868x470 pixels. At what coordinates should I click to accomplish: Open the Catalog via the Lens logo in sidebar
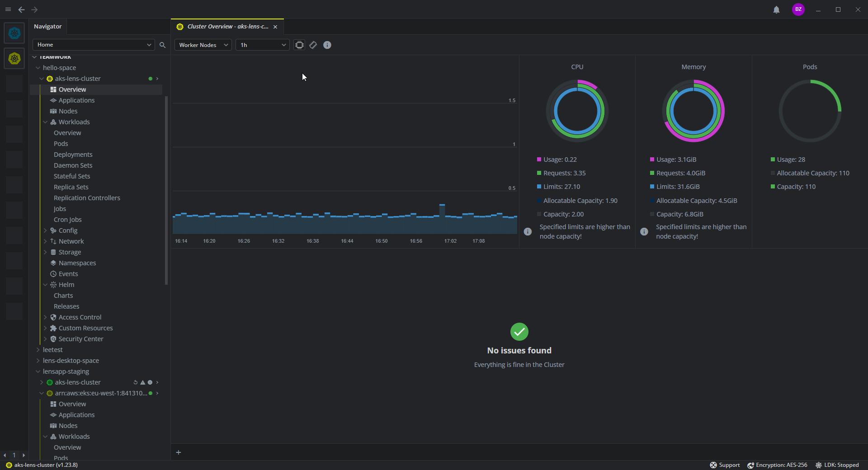(x=14, y=33)
